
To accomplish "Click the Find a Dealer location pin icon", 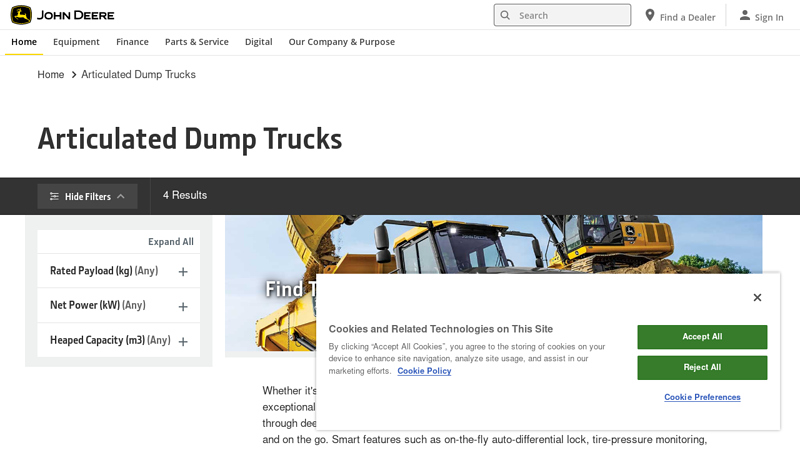I will pyautogui.click(x=649, y=15).
